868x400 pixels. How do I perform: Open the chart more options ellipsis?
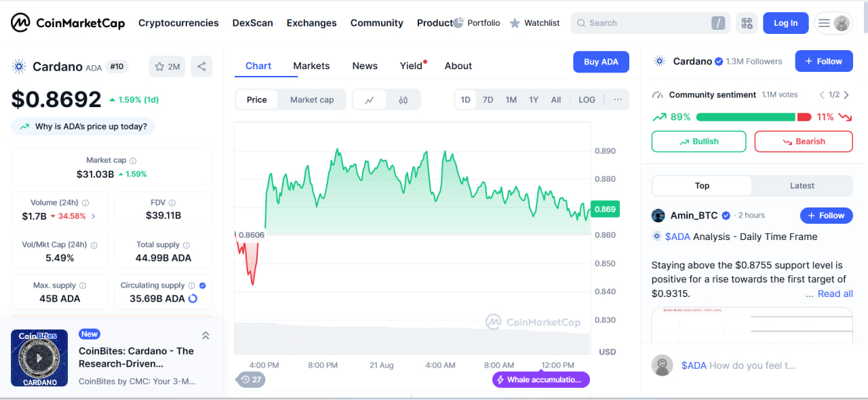[618, 100]
